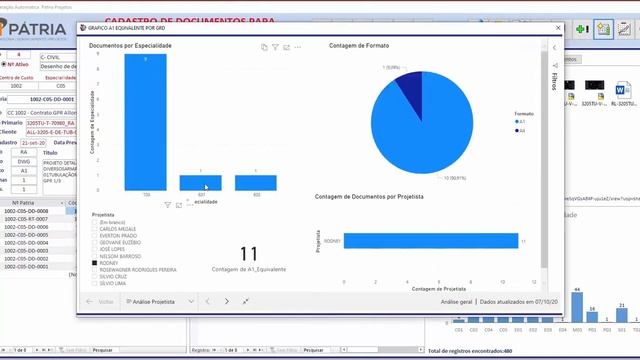
Task: Click the left Pesquisar search box
Action: (x=102, y=350)
